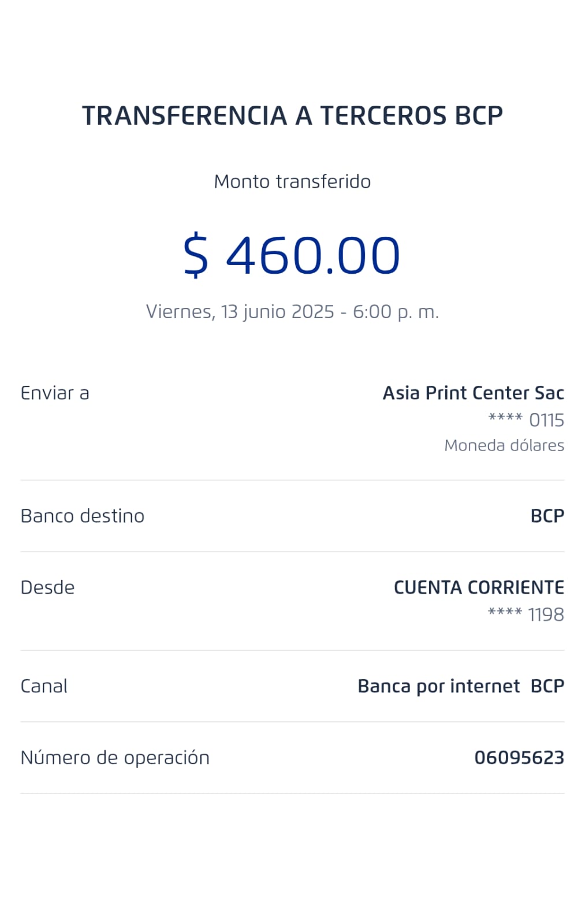585x924 pixels.
Task: Click the Enviar a label
Action: [55, 393]
